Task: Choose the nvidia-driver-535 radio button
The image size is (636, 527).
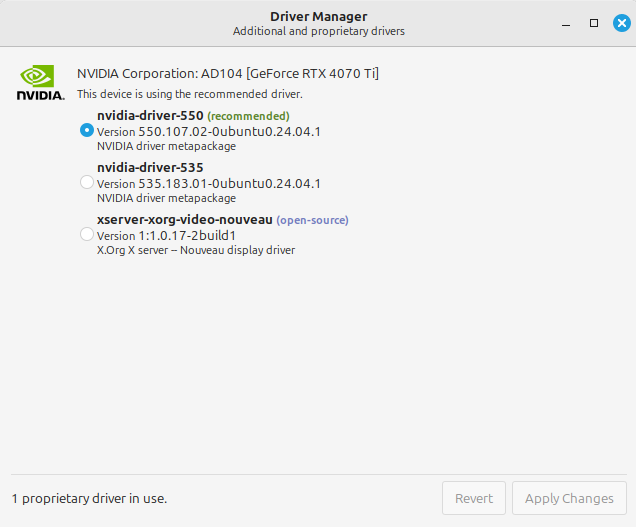Action: pyautogui.click(x=87, y=182)
